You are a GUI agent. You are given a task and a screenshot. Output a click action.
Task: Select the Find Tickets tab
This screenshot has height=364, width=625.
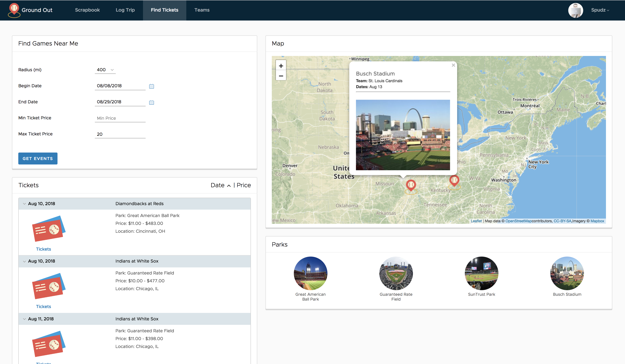[165, 10]
